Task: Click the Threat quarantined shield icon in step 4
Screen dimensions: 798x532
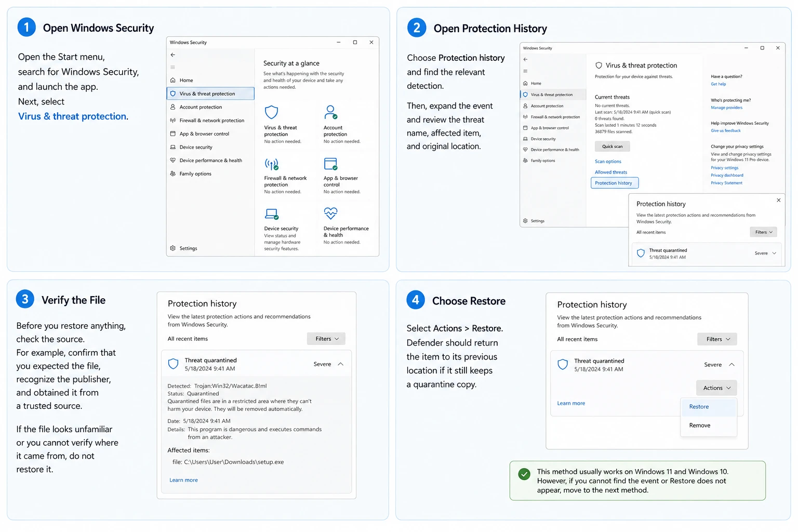Action: tap(563, 365)
